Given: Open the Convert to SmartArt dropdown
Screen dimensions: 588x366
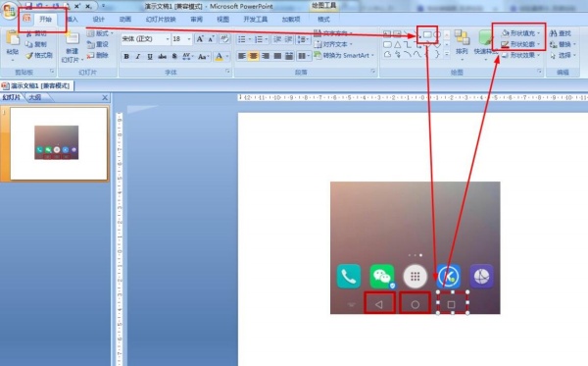Looking at the screenshot, I should tap(344, 55).
